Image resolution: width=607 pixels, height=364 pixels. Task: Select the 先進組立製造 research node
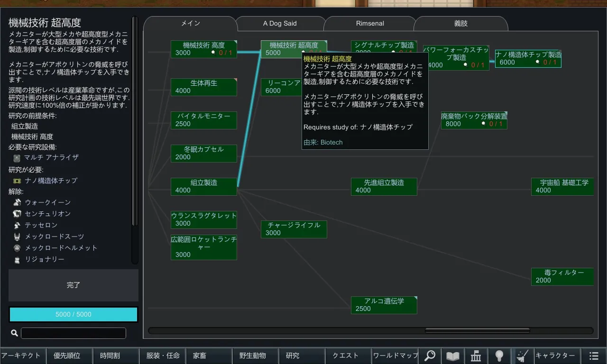[384, 186]
